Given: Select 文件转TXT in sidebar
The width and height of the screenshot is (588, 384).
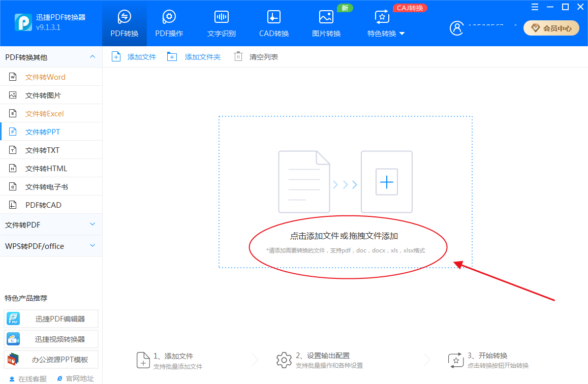Looking at the screenshot, I should point(51,150).
